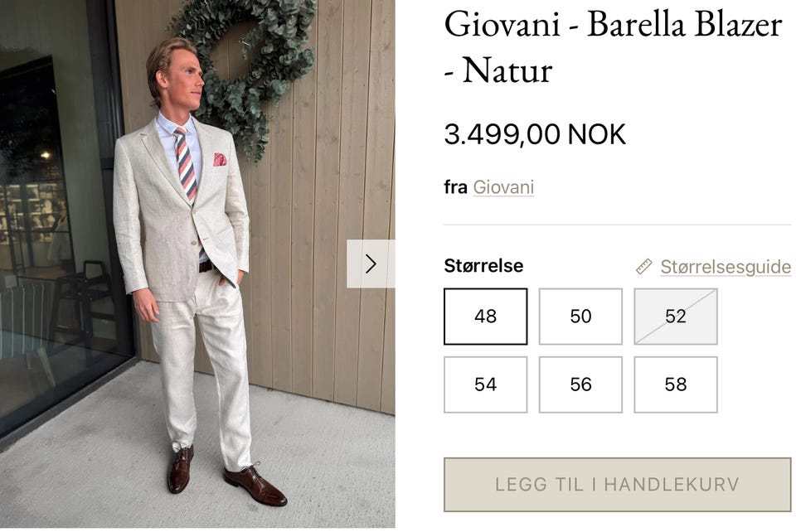
Task: Click the 'fra' text before brand
Action: [455, 187]
